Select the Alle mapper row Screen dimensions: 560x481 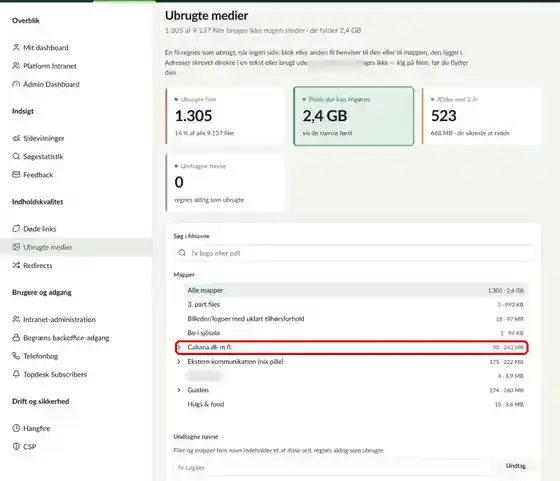coord(356,290)
